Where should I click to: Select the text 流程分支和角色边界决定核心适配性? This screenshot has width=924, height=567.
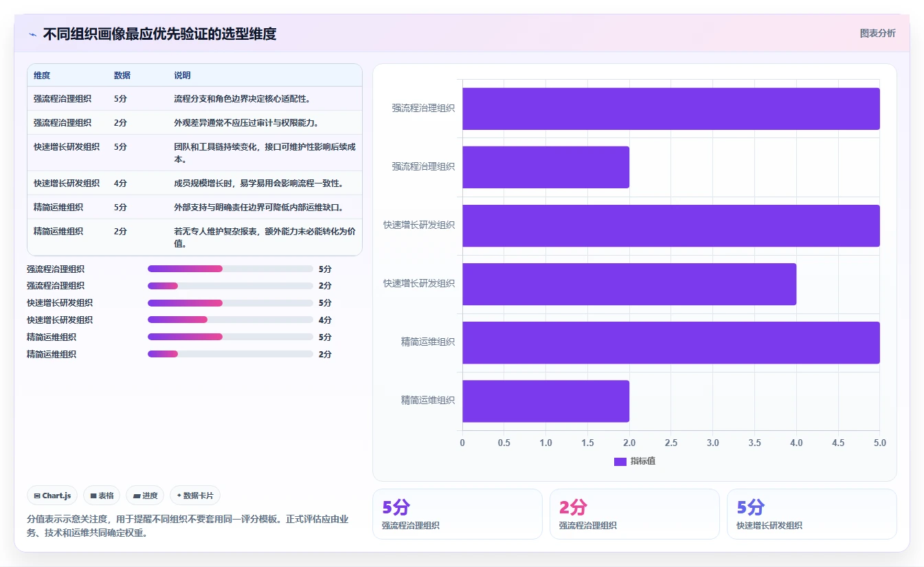pyautogui.click(x=243, y=98)
